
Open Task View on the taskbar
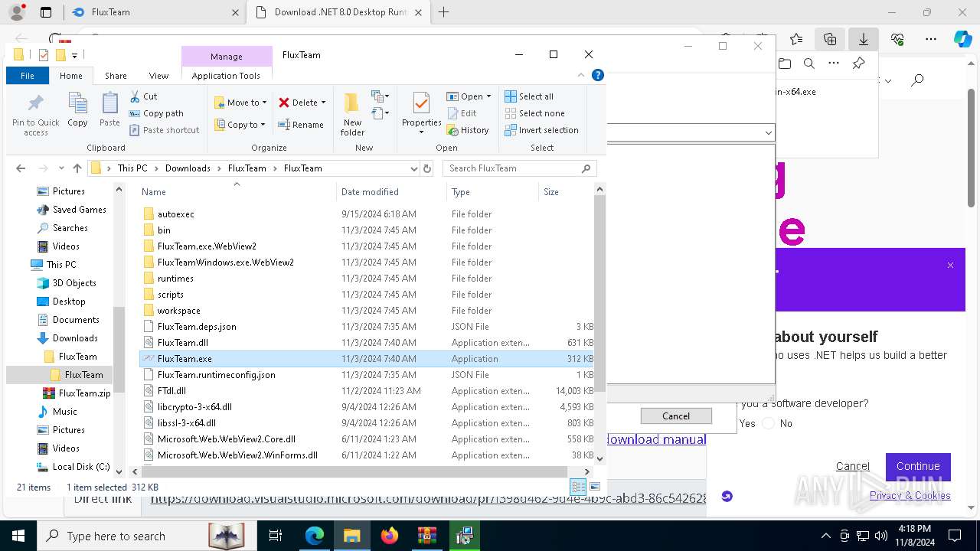coord(276,536)
